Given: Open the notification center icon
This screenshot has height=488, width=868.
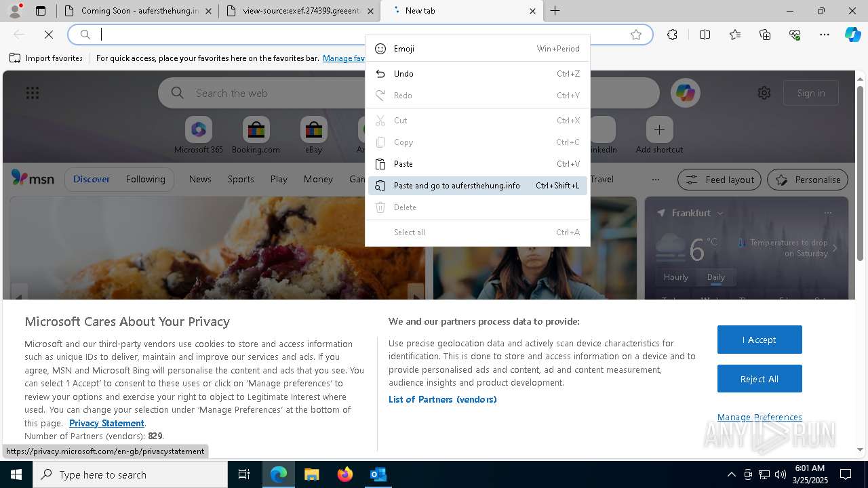Looking at the screenshot, I should coord(846,474).
